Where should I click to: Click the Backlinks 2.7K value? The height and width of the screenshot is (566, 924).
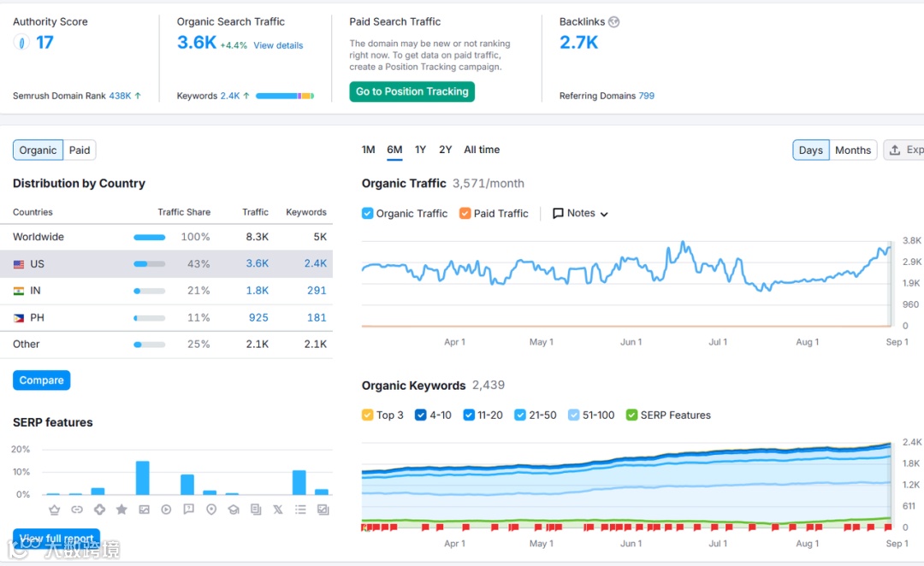pyautogui.click(x=578, y=43)
